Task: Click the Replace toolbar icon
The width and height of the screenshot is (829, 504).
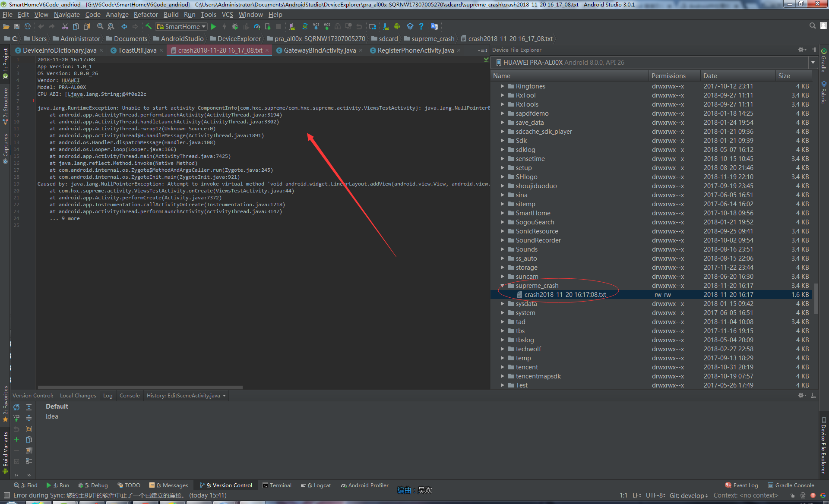Action: (x=111, y=27)
